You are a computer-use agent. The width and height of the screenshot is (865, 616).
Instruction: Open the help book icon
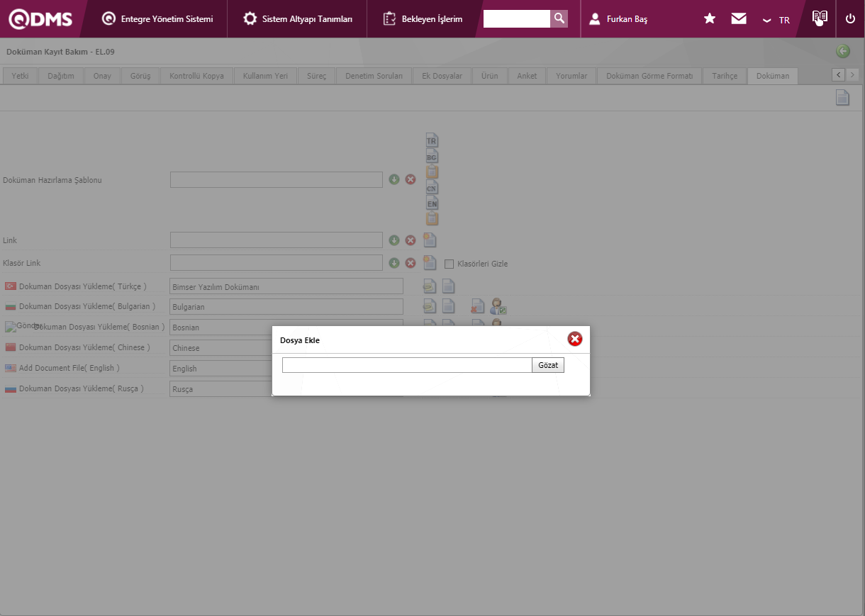pyautogui.click(x=820, y=18)
